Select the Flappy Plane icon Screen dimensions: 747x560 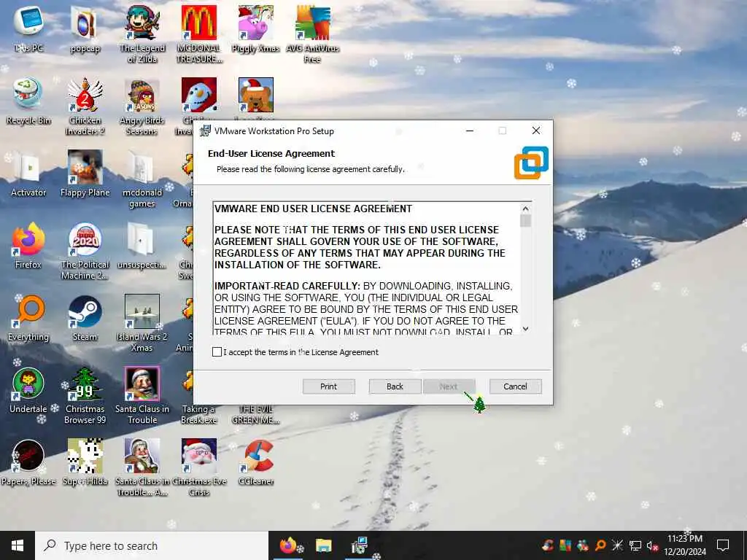click(85, 174)
